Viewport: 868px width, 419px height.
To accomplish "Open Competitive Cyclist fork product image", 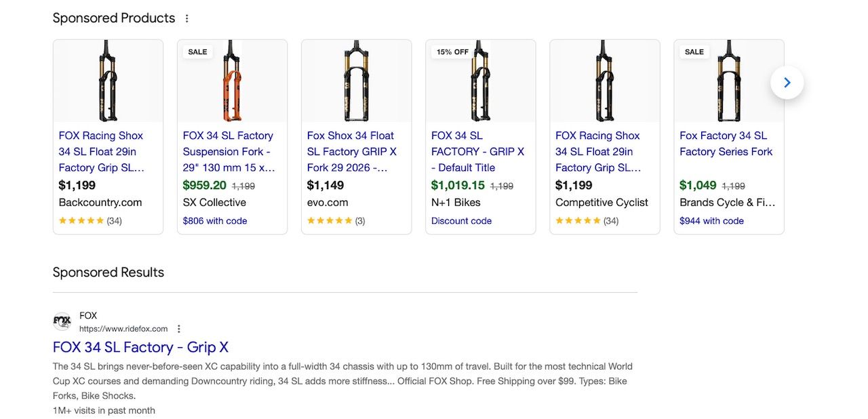I will coord(604,81).
